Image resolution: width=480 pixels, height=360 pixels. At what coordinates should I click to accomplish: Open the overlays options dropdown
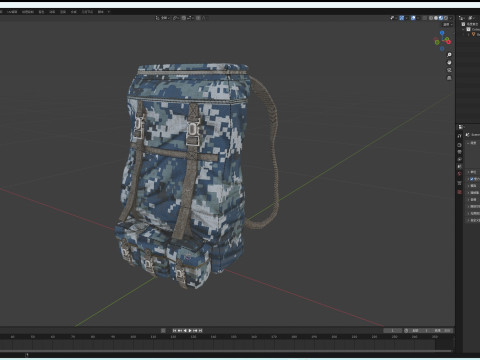point(418,18)
